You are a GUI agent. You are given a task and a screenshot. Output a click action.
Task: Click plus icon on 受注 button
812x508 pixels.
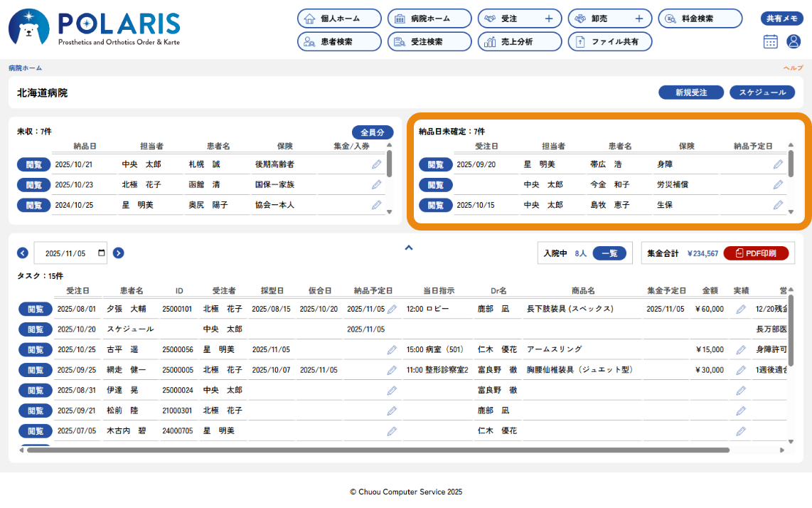[548, 18]
